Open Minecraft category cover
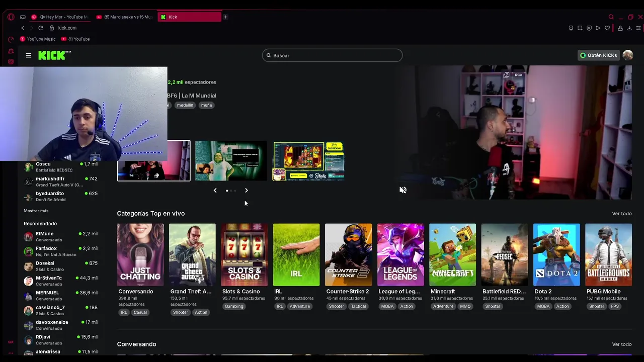Image resolution: width=644 pixels, height=362 pixels. 452,255
